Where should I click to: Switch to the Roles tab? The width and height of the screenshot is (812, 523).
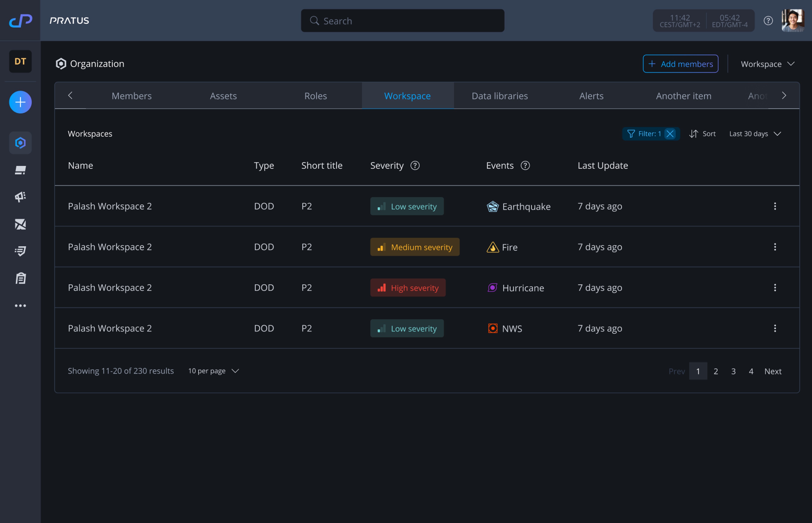tap(315, 96)
